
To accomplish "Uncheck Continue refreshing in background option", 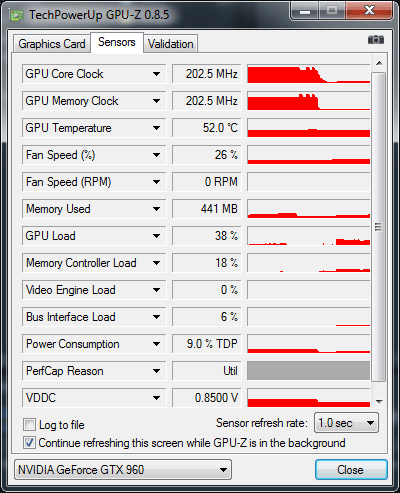I will [29, 443].
